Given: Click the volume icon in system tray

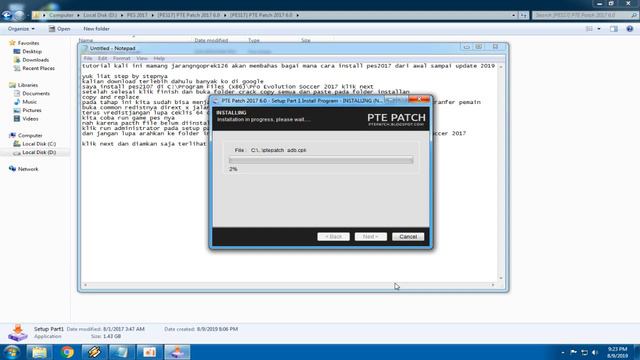Looking at the screenshot, I should point(595,352).
